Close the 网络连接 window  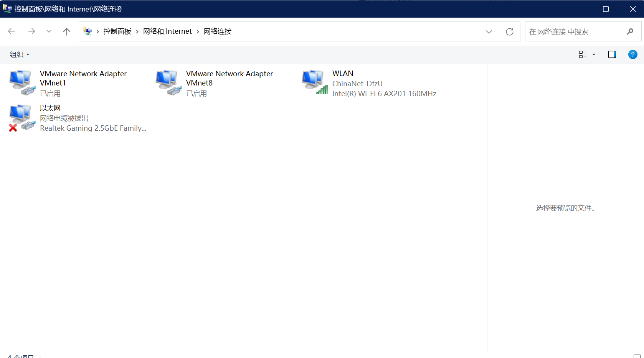tap(633, 9)
